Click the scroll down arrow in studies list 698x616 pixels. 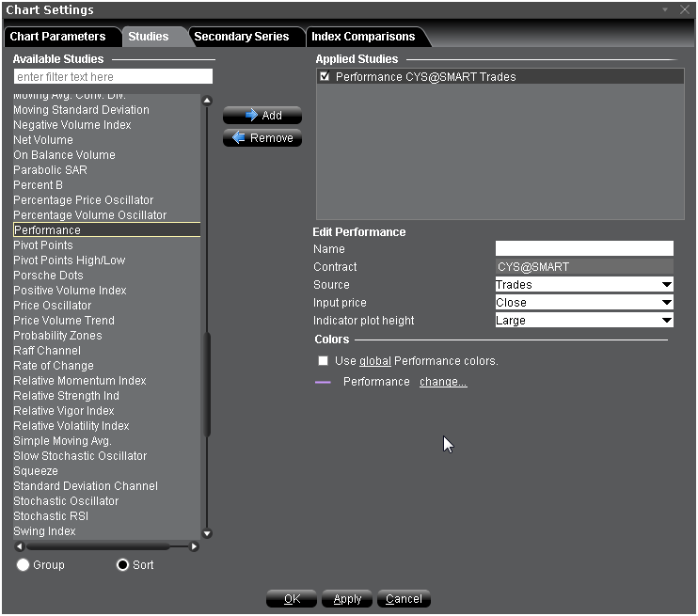207,533
